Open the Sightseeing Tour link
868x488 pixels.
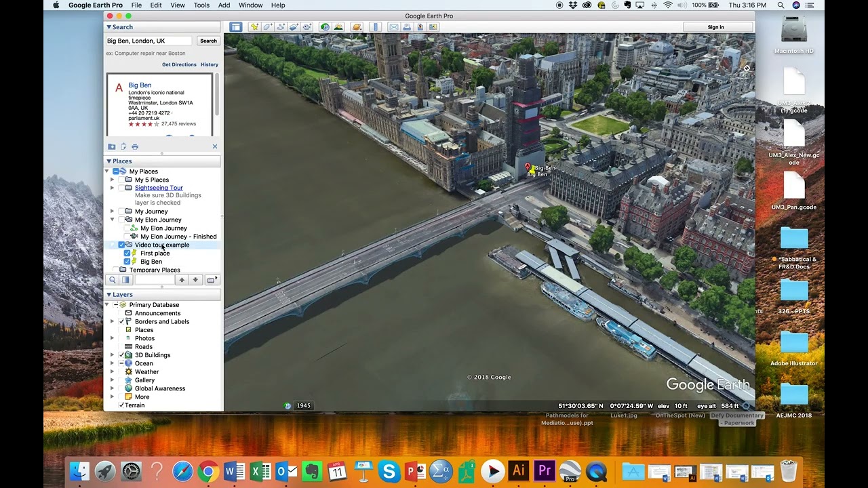159,188
